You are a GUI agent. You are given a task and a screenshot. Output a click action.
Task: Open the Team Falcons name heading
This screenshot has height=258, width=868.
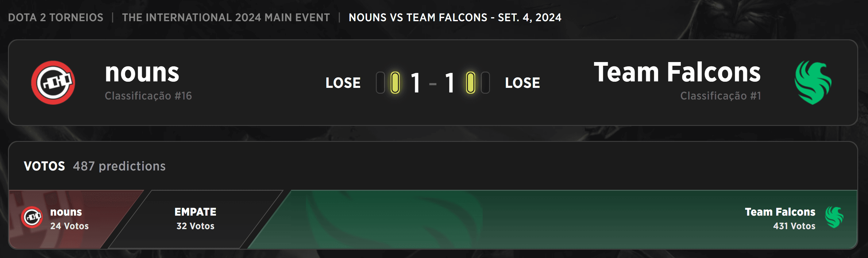click(677, 72)
